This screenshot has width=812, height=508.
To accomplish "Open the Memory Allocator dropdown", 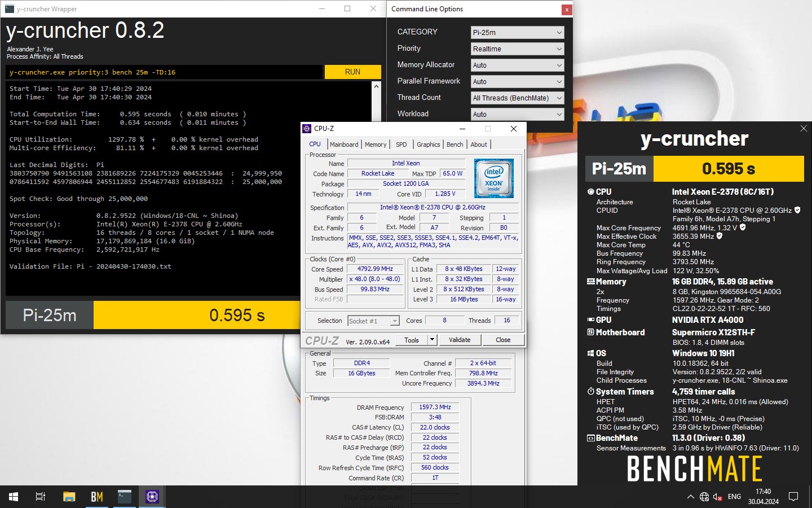I will pos(517,65).
